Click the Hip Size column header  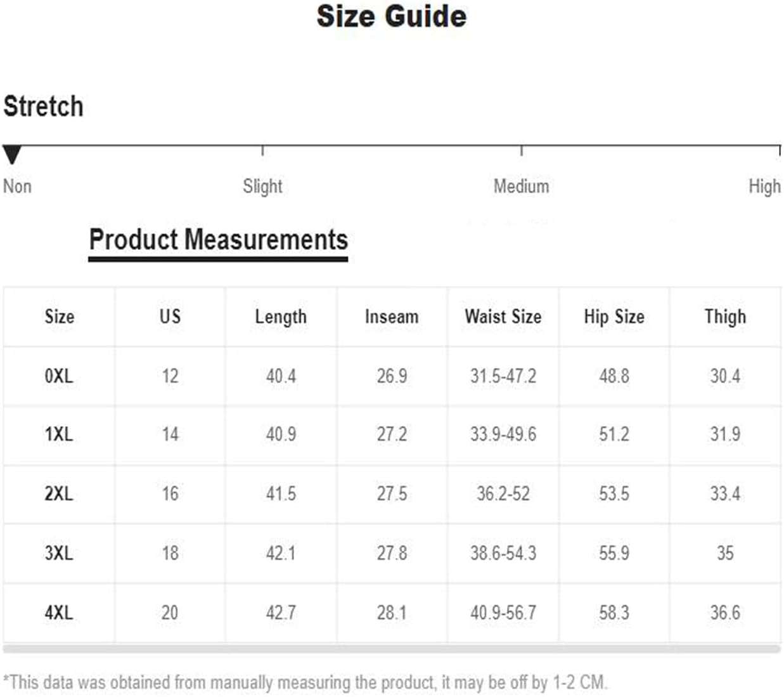coord(614,316)
